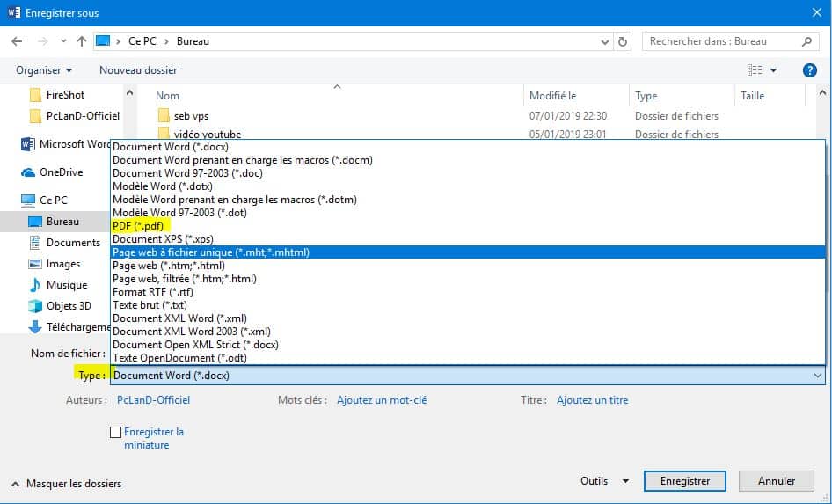Choose Texte brut (*.txt)
Image resolution: width=832 pixels, height=504 pixels.
tap(468, 305)
